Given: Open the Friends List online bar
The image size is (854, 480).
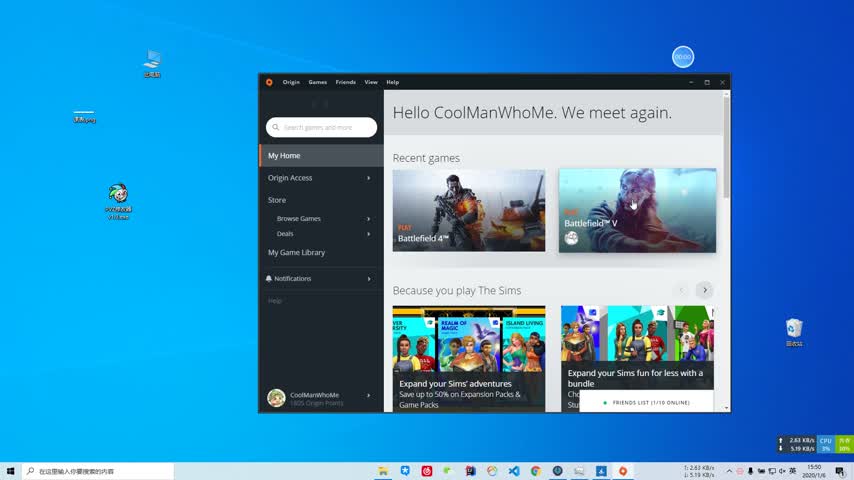Looking at the screenshot, I should point(646,403).
